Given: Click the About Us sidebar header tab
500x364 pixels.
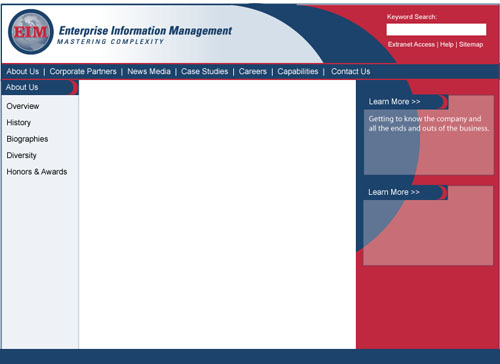Looking at the screenshot, I should coord(39,87).
